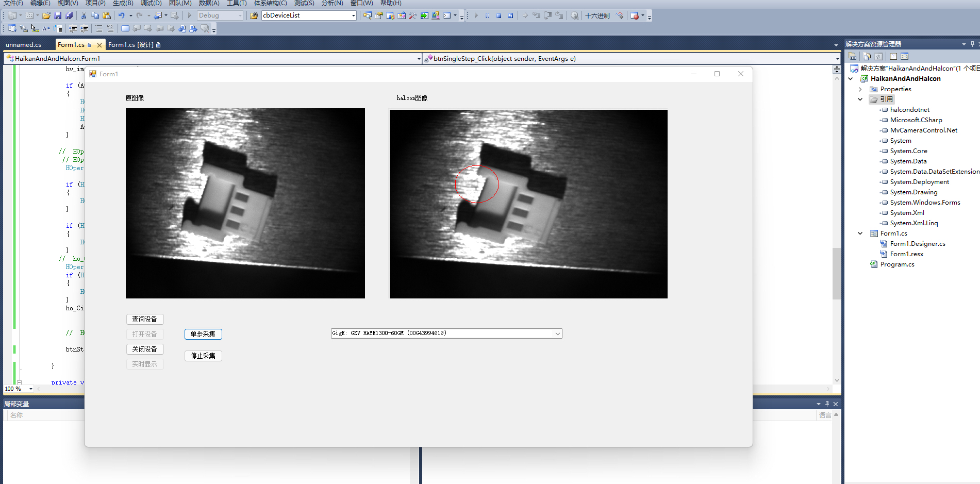
Task: Click the Step Out debug icon
Action: click(x=559, y=15)
